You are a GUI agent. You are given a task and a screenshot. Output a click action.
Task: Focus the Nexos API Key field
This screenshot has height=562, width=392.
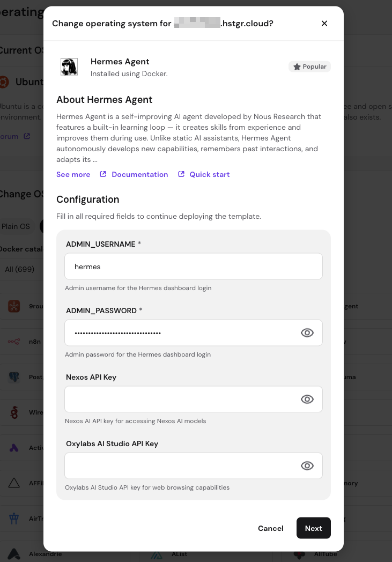coord(194,400)
